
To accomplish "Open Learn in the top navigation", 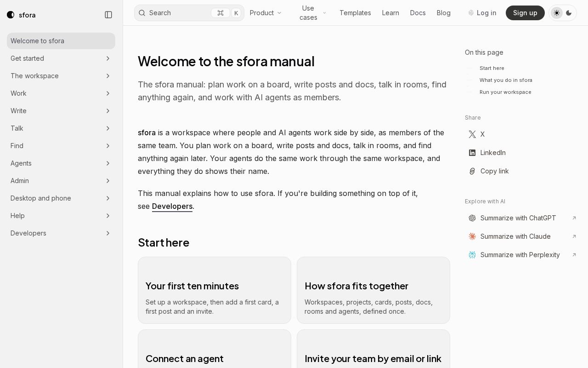I will pyautogui.click(x=390, y=13).
